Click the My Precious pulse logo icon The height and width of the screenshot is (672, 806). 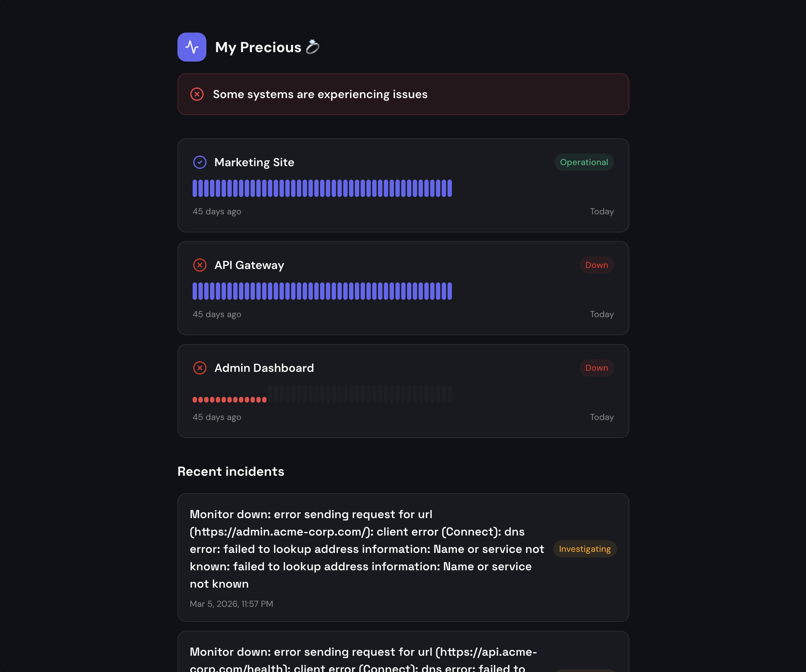192,47
